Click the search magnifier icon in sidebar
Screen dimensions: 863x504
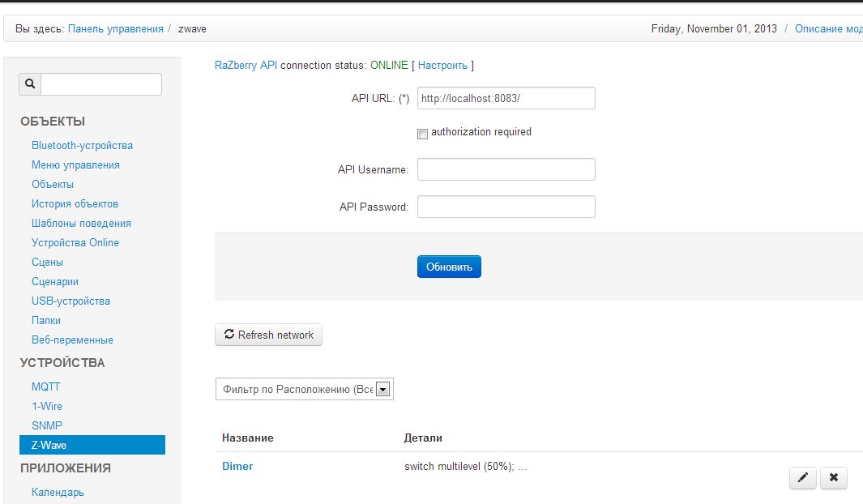[30, 83]
